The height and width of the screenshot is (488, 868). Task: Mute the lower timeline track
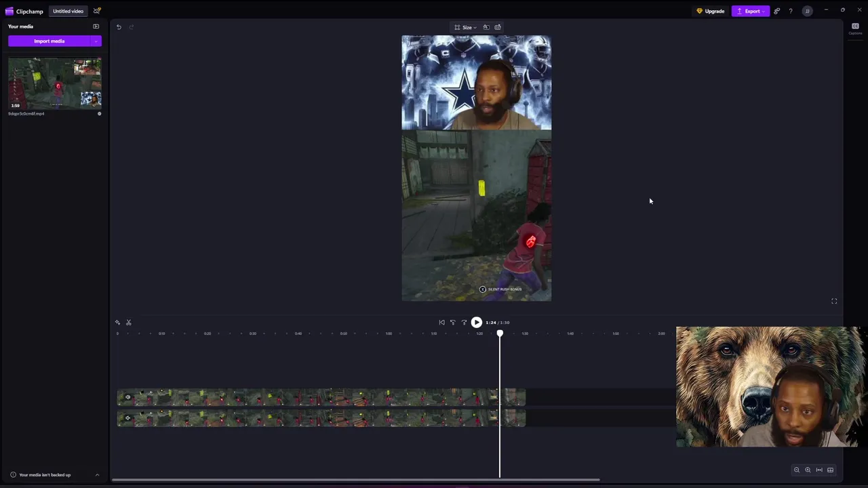tap(127, 418)
